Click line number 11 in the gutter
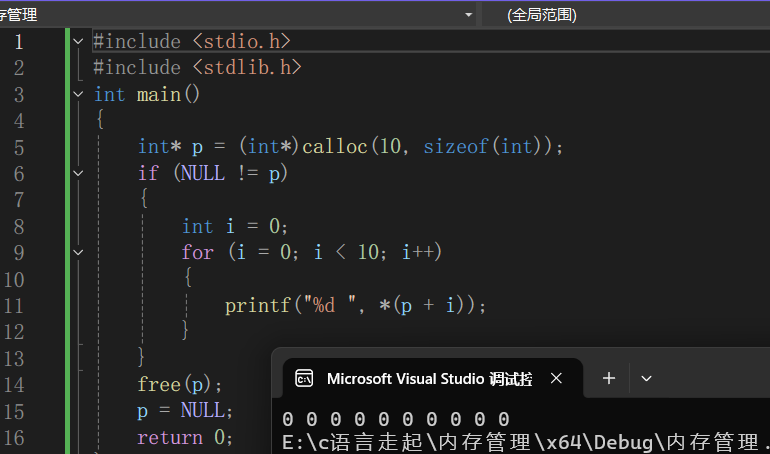This screenshot has width=770, height=454. tap(14, 306)
